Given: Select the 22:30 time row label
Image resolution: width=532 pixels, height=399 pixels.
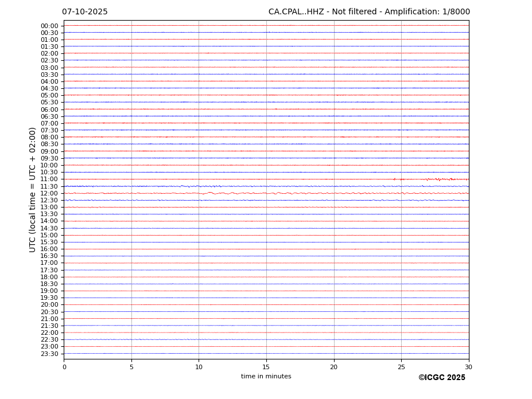Looking at the screenshot, I should point(49,339).
